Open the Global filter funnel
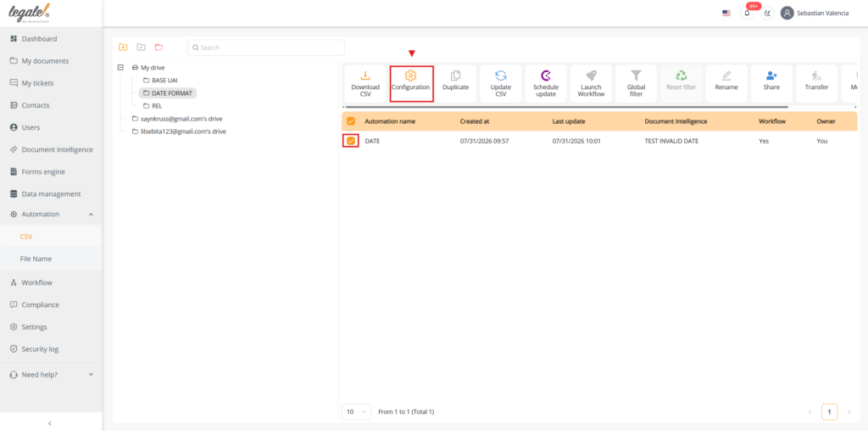868x431 pixels. (x=636, y=84)
